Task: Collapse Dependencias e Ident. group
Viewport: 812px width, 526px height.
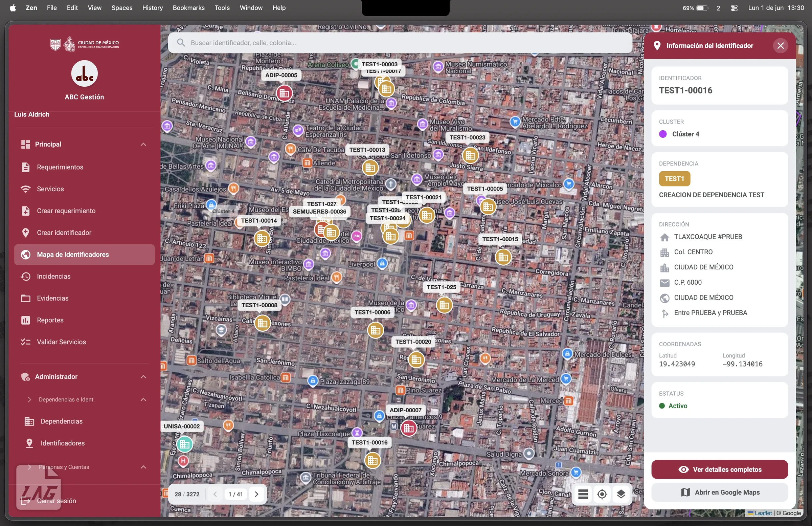Action: (143, 399)
